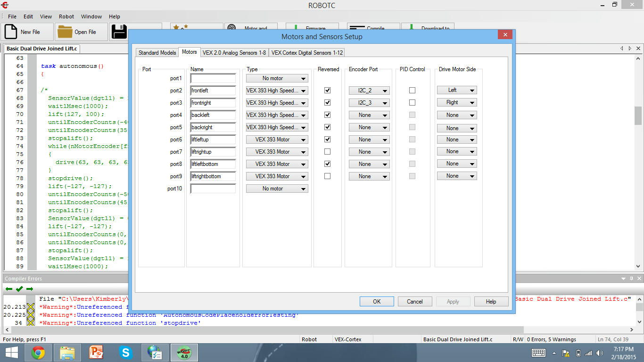Viewport: 644px width, 362px height.
Task: Open port2 Drive Motor Side Left dropdown
Action: 457,90
